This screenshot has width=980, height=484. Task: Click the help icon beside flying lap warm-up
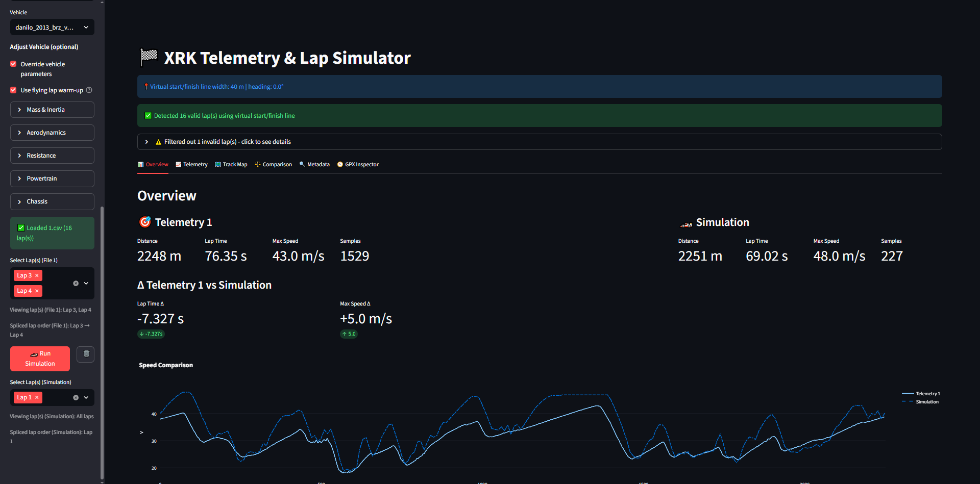(x=89, y=90)
